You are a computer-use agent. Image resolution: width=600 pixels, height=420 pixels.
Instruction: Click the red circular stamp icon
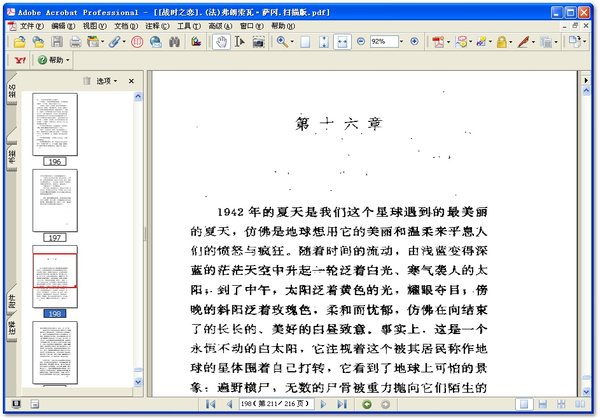click(x=137, y=42)
